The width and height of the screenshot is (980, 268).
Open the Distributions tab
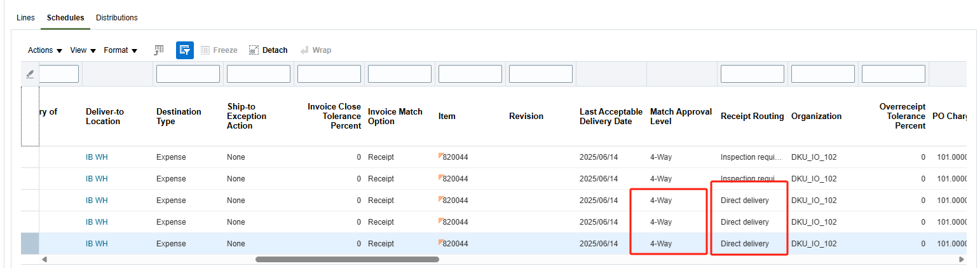(x=117, y=18)
